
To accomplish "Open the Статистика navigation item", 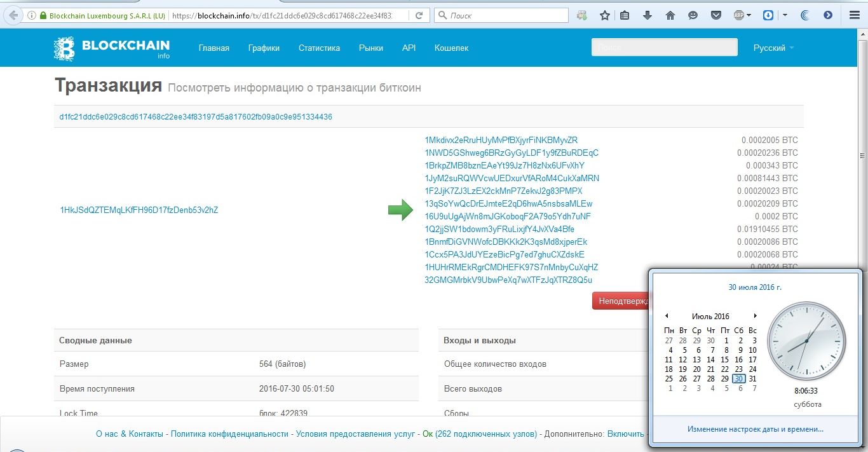I will click(319, 48).
